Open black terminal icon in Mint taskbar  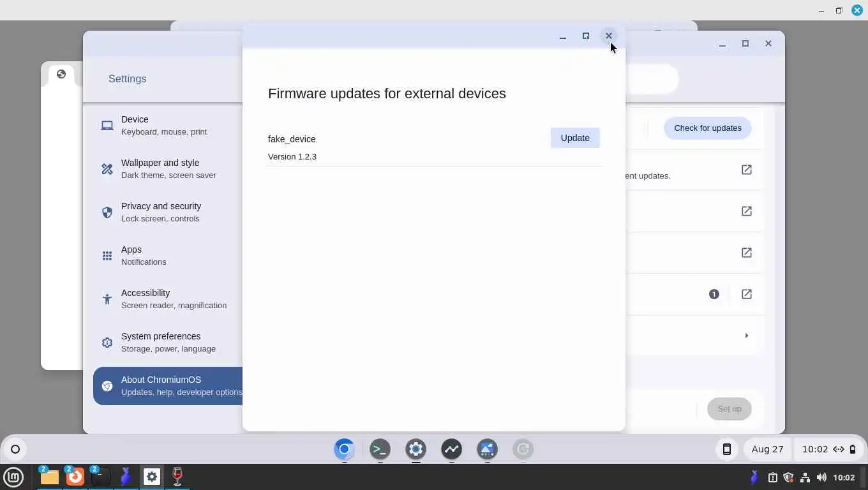pos(100,477)
